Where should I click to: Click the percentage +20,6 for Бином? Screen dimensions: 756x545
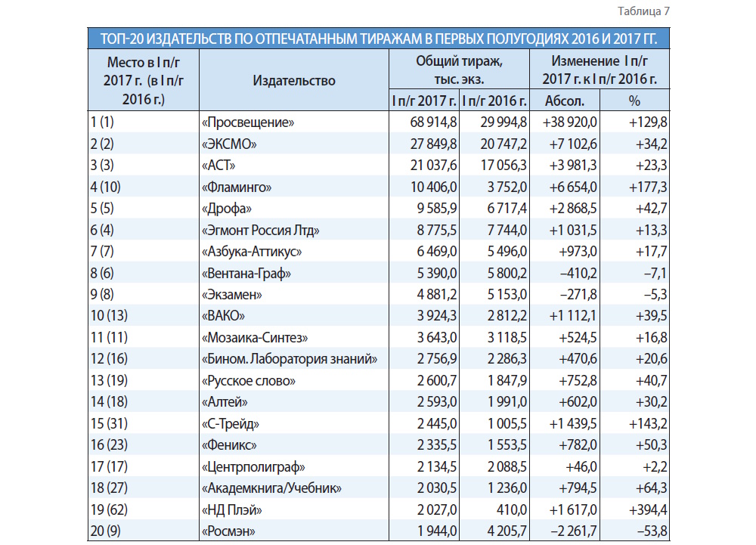tap(652, 359)
